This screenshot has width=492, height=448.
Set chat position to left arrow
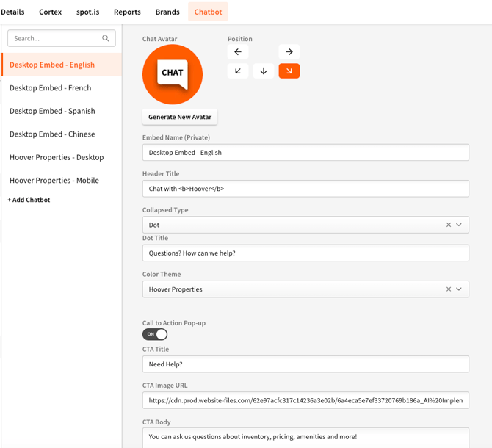(x=238, y=51)
